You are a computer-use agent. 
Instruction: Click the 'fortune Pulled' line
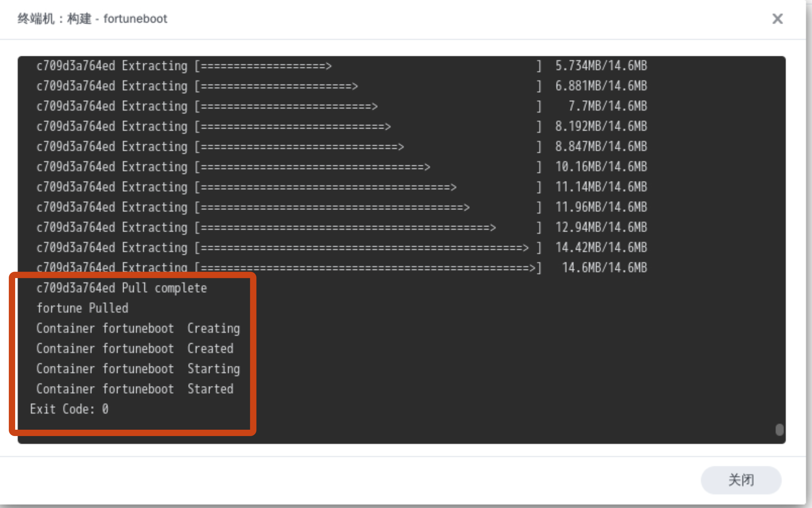click(83, 308)
